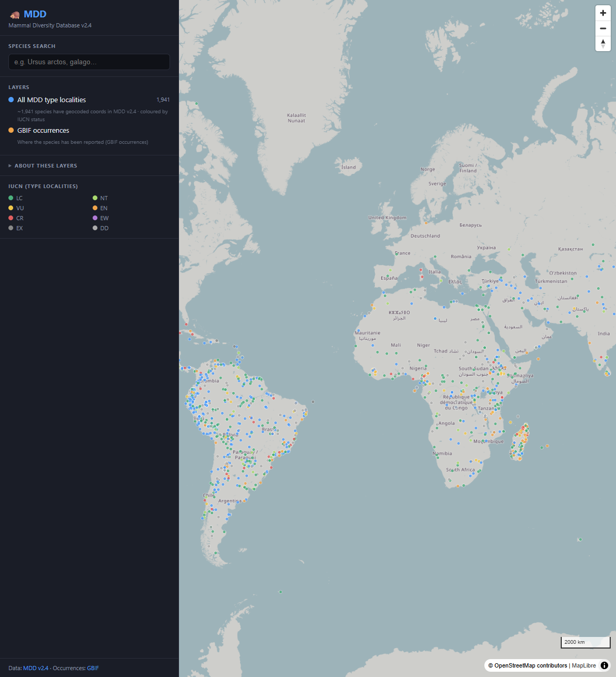Click the Sverige map label
Viewport: 616px width, 677px height.
(x=438, y=184)
